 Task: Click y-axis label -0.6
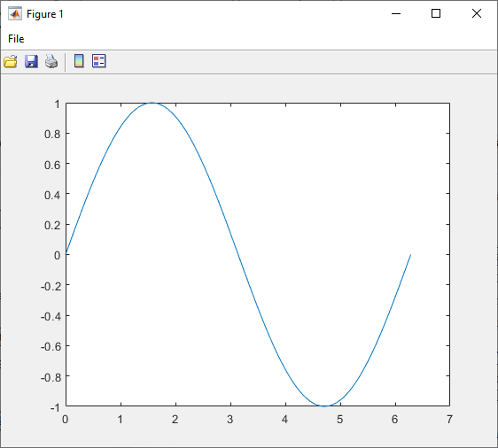(51, 347)
